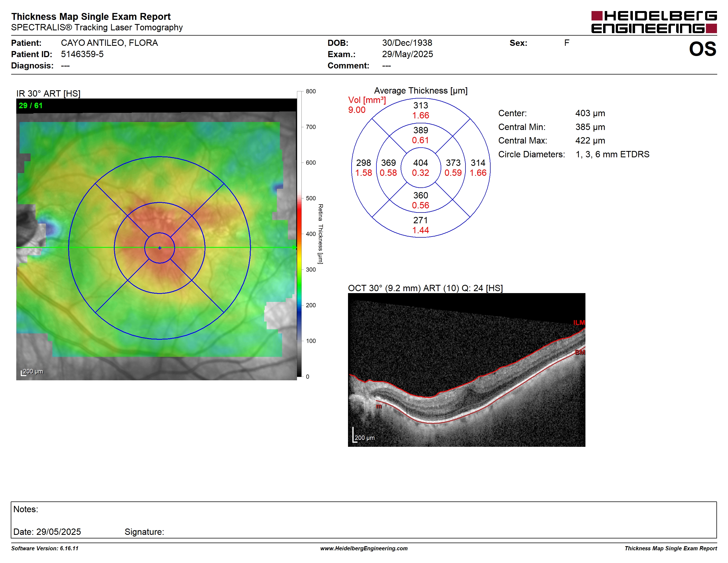Click the Software Version: 6.16.11 footer

45,548
